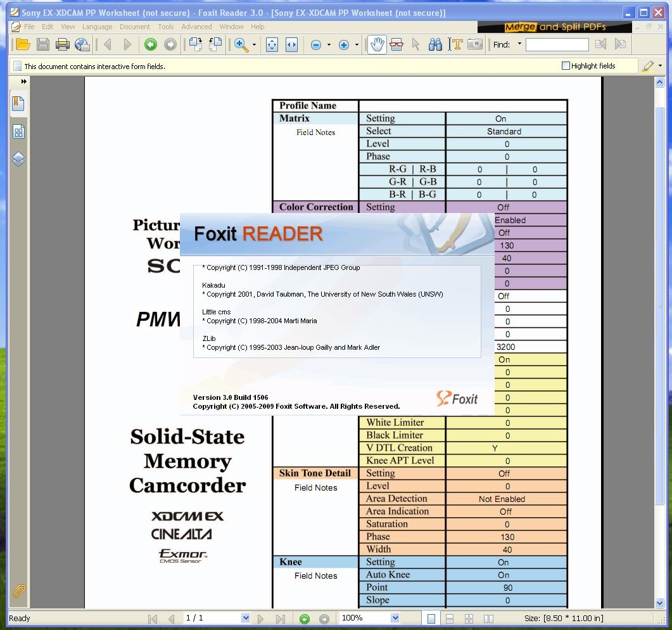Click the vertical scrollbar down arrow

[659, 603]
